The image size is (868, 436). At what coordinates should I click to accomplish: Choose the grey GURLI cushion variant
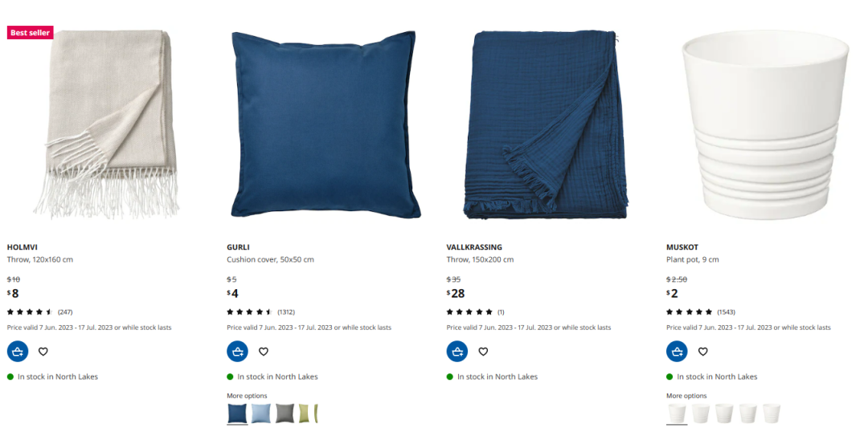(285, 414)
